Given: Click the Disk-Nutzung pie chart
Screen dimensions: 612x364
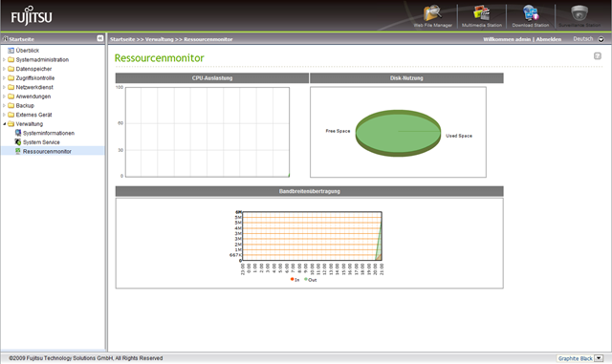Looking at the screenshot, I should click(398, 134).
